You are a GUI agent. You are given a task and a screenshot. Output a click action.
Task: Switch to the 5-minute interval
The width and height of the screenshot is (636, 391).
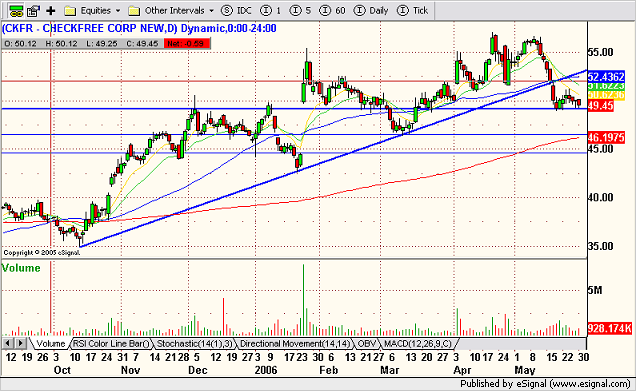coord(300,11)
